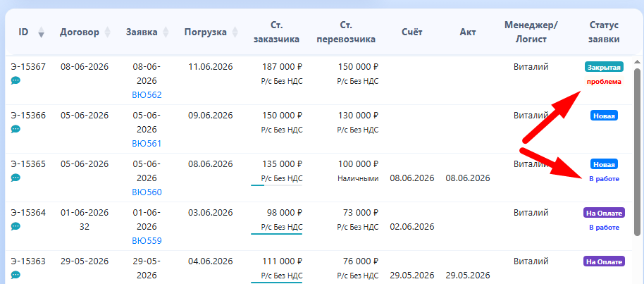
Task: Open comments for order Э-15367
Action: 16,80
